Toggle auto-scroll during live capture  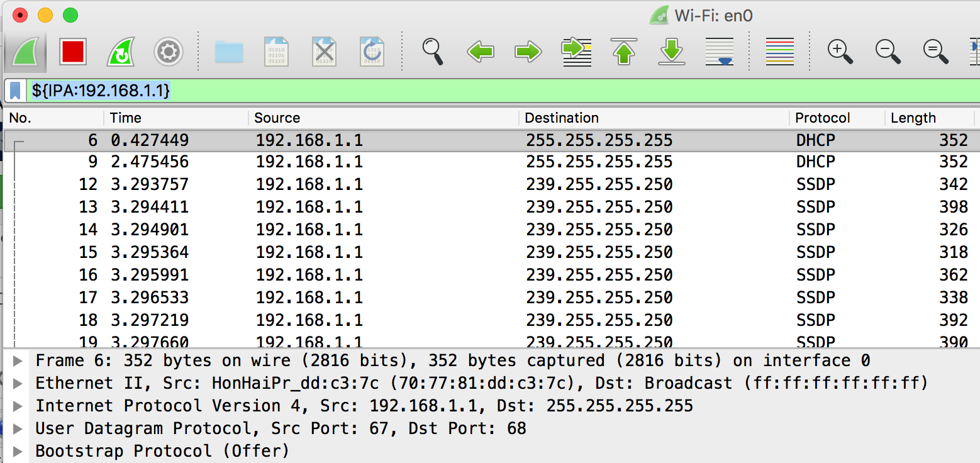tap(720, 52)
